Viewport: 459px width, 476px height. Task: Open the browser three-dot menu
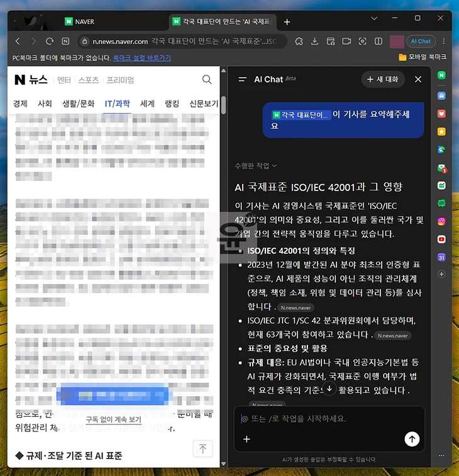tap(444, 42)
